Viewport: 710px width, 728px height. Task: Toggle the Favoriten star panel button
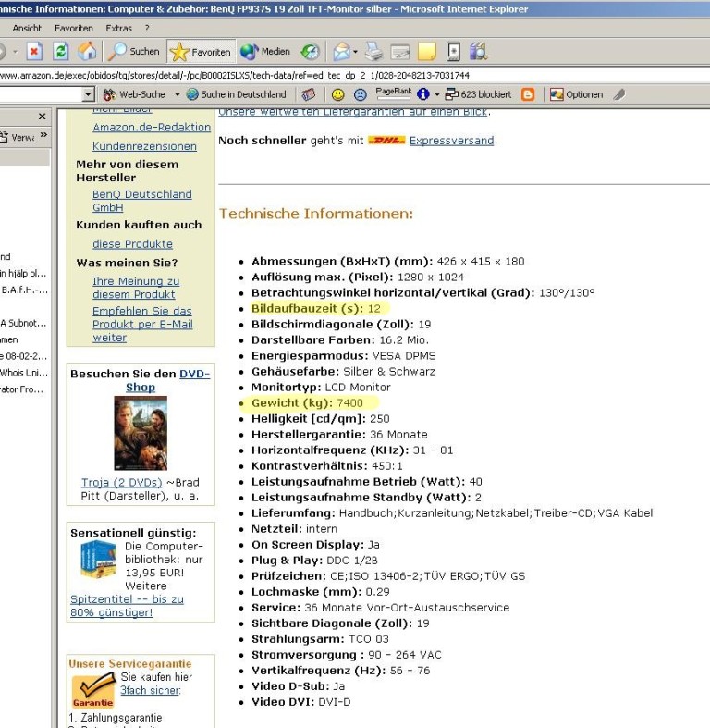(201, 52)
